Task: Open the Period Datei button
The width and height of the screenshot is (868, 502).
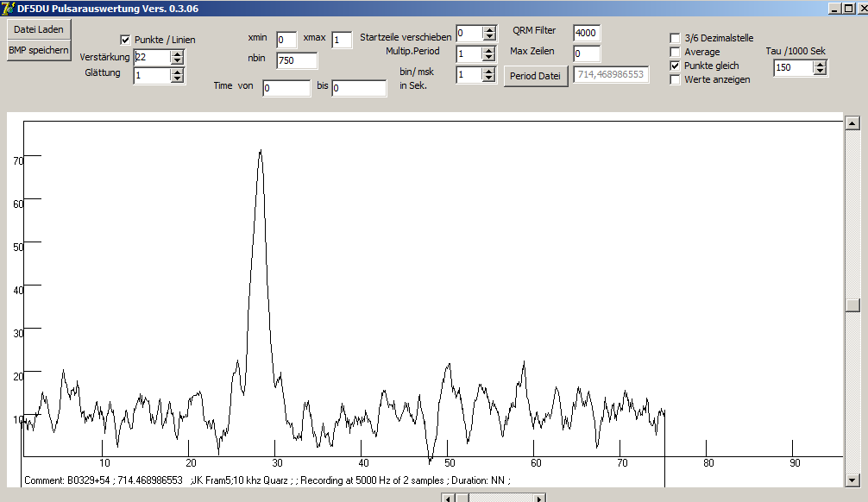Action: tap(535, 76)
